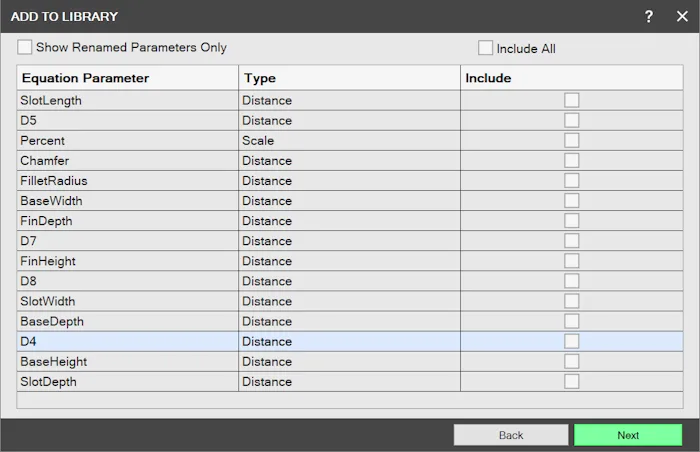Tick Include checkbox for BaseHeight
Viewport: 700px width, 452px height.
click(x=571, y=361)
